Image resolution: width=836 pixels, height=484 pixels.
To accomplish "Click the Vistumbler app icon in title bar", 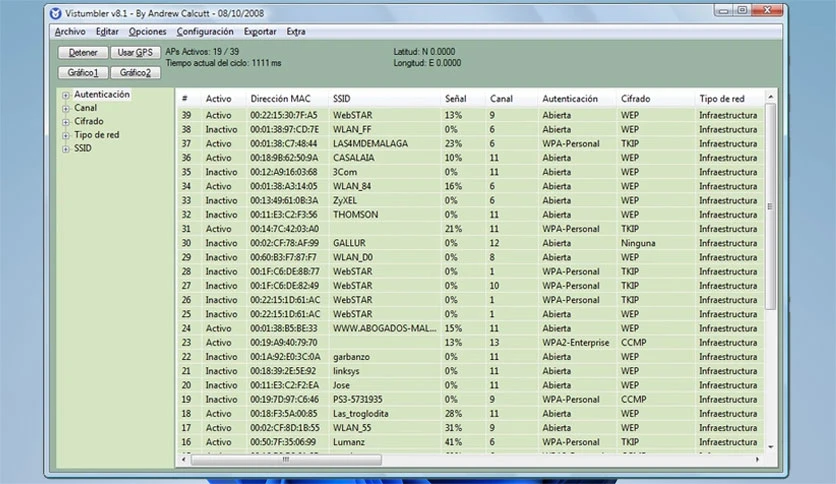I will [x=55, y=13].
